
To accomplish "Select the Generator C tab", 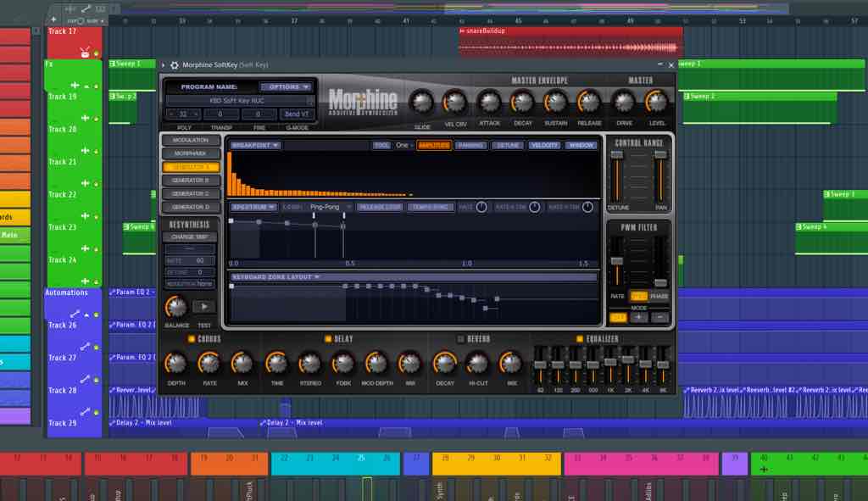I will [x=191, y=194].
